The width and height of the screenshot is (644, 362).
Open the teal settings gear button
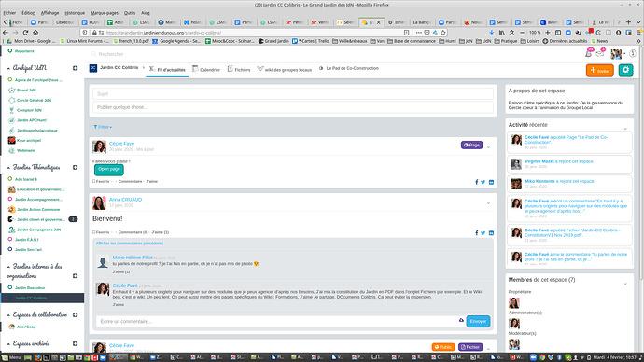(625, 70)
